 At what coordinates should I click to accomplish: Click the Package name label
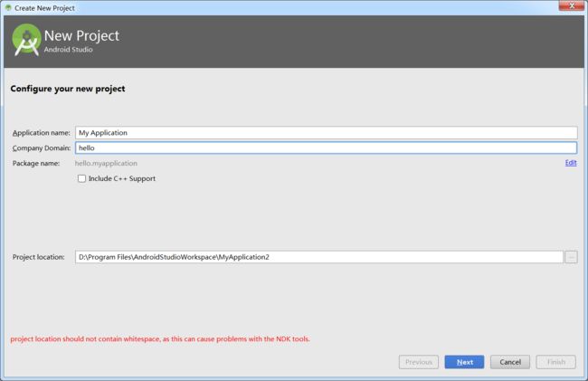(36, 164)
